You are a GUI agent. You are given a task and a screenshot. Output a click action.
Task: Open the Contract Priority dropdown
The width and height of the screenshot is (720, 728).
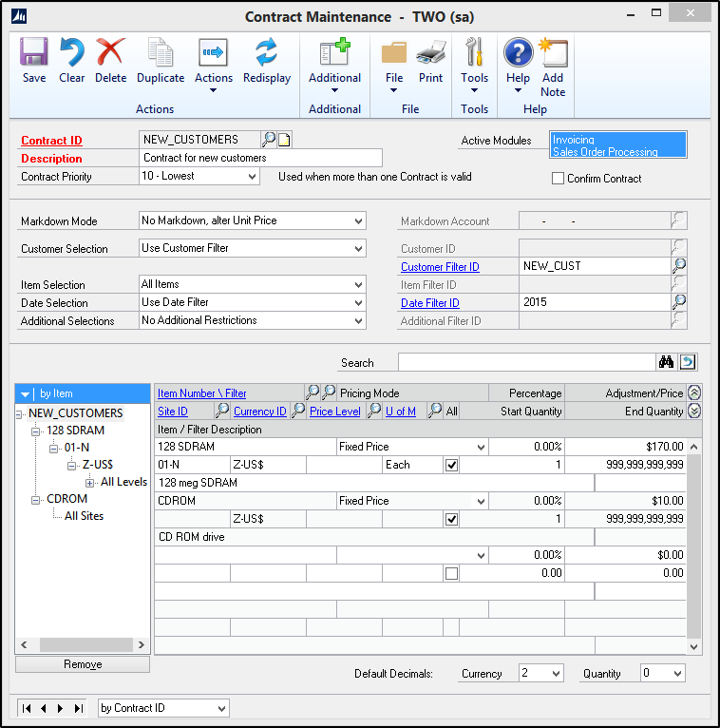[252, 177]
